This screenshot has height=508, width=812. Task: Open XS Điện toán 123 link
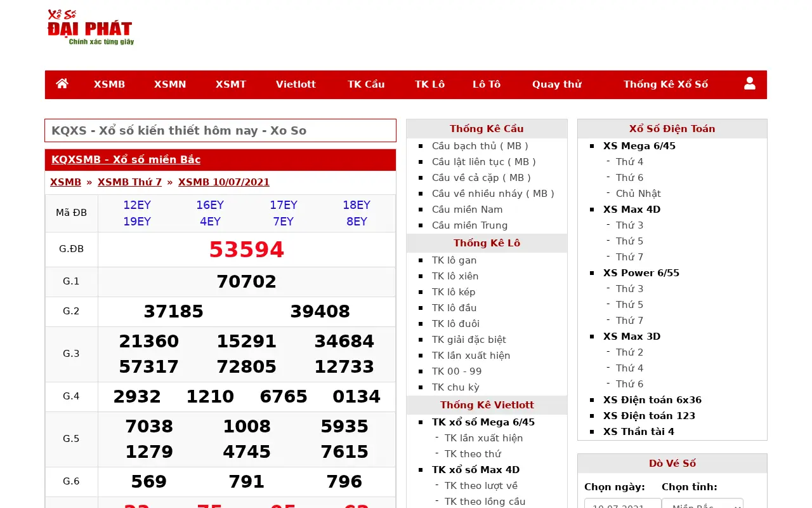pyautogui.click(x=649, y=416)
